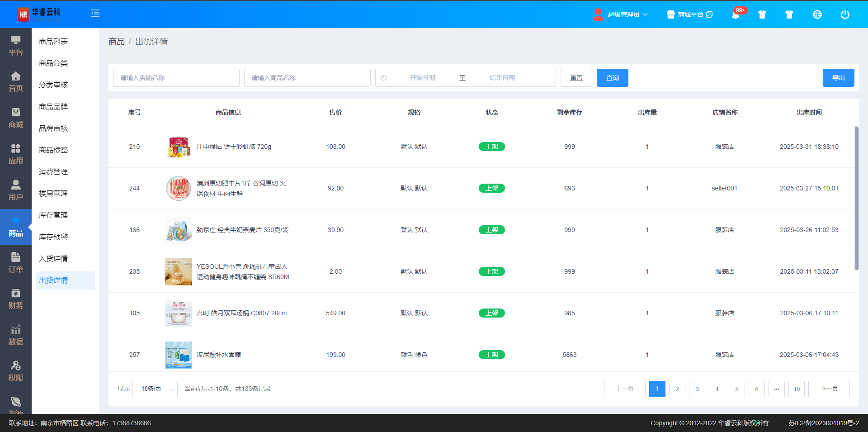This screenshot has height=432, width=868.
Task: Focus the store name input field
Action: tap(176, 78)
